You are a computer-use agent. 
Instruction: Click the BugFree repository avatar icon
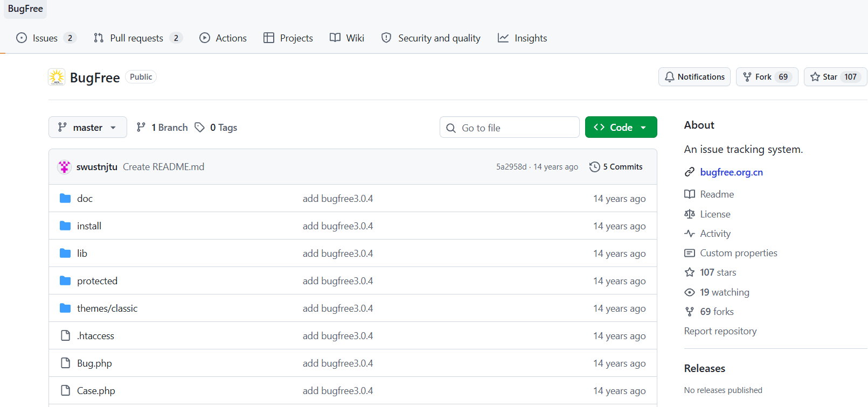coord(57,77)
